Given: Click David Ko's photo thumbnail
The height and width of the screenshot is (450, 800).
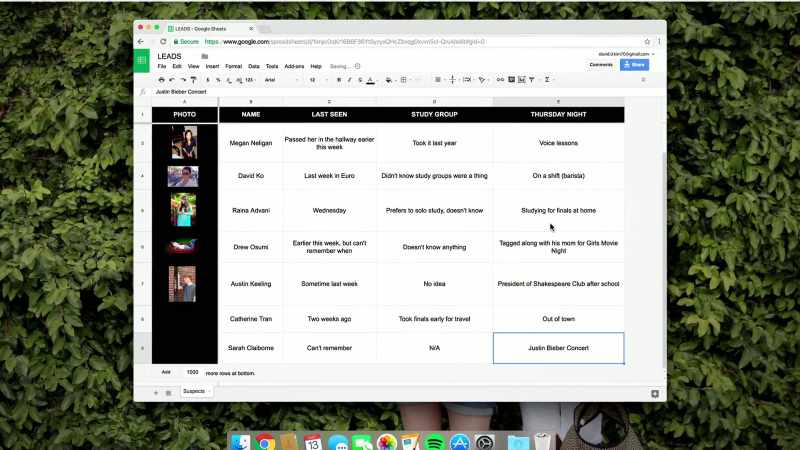Looking at the screenshot, I should pyautogui.click(x=183, y=177).
